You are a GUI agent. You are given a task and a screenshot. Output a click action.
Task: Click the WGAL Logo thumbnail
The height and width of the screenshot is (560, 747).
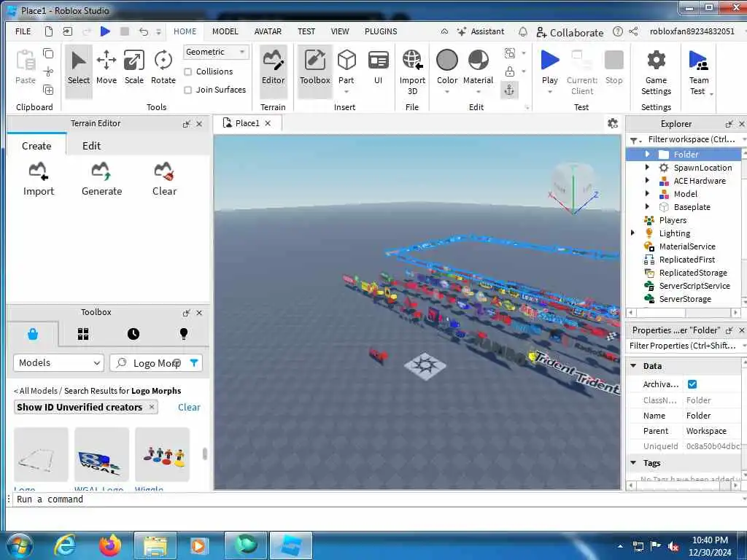[x=101, y=454]
